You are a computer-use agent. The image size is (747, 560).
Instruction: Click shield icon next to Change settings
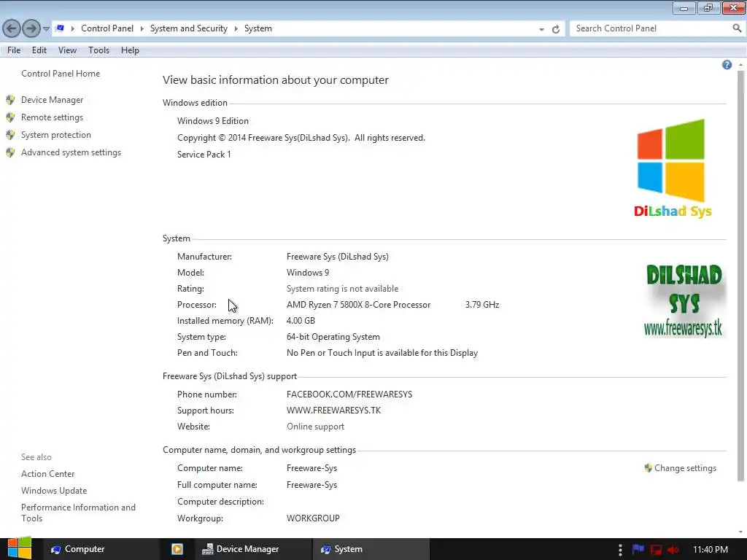(648, 467)
